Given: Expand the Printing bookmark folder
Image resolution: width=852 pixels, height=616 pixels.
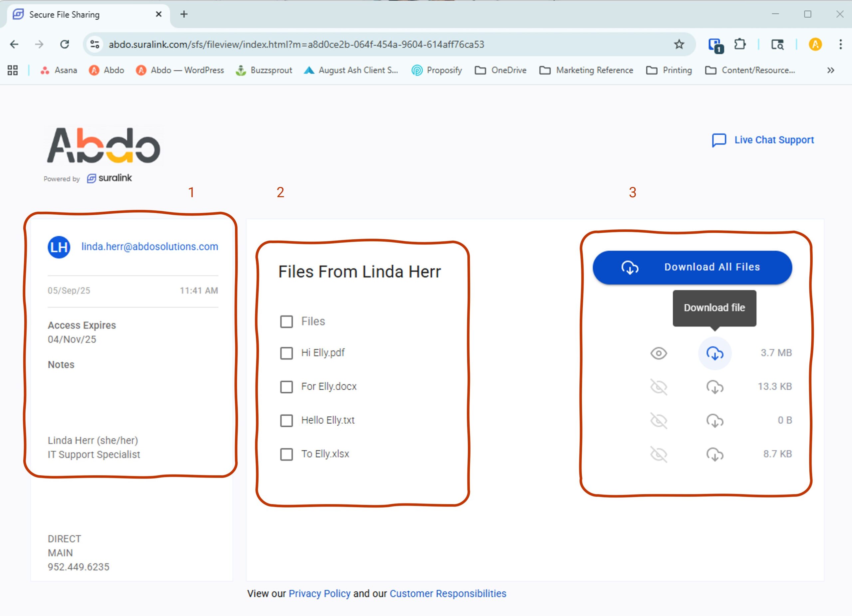Looking at the screenshot, I should (x=669, y=70).
